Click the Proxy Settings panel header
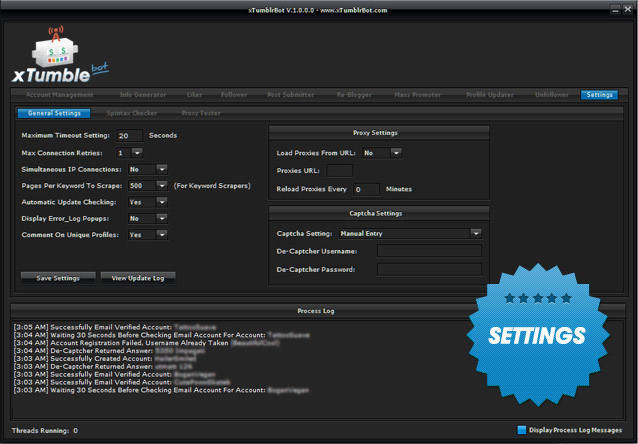Screen dimensions: 638x444 click(379, 133)
